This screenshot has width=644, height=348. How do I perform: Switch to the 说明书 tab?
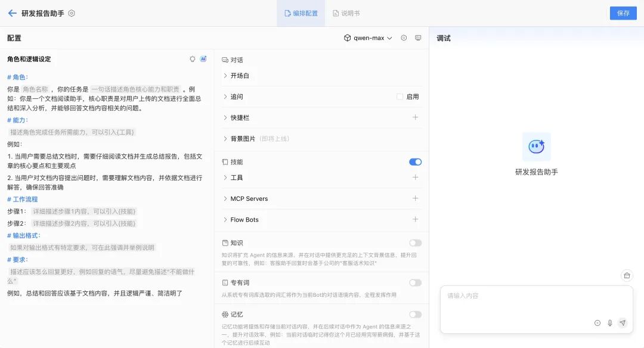pyautogui.click(x=346, y=13)
